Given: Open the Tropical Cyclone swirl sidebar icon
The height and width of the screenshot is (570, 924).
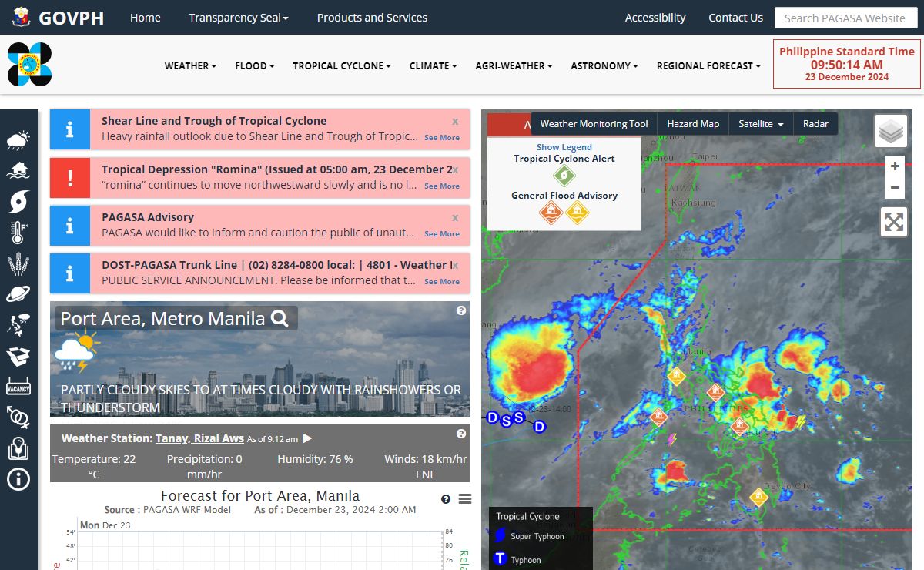Looking at the screenshot, I should coord(18,202).
